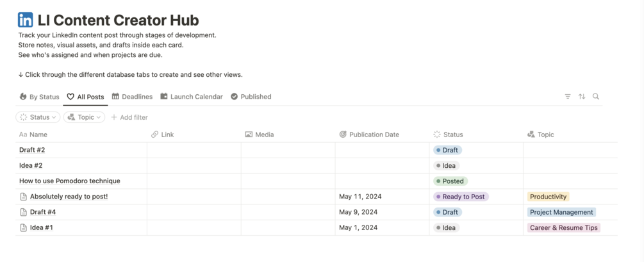Expand the Status filter dropdown

(38, 117)
